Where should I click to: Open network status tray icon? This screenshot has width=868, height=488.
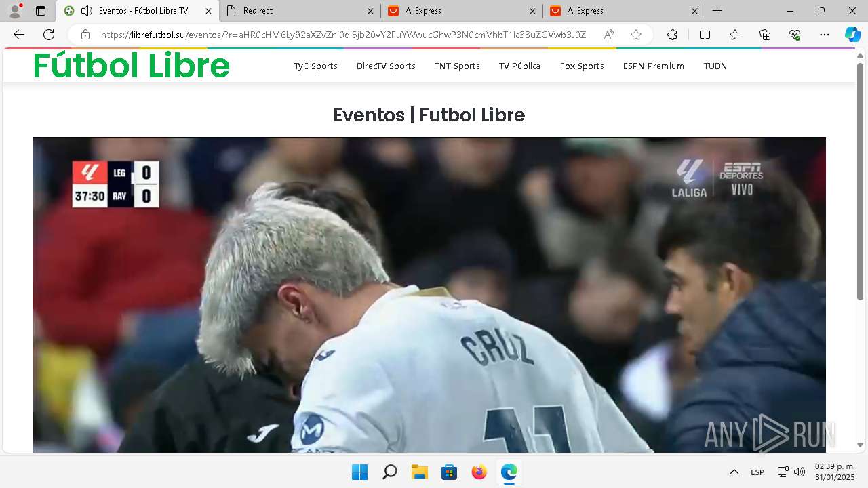(x=783, y=472)
